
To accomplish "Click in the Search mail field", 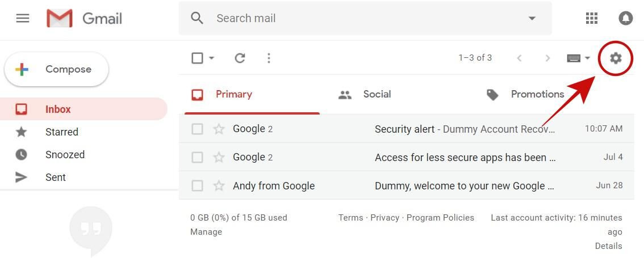I will 363,18.
